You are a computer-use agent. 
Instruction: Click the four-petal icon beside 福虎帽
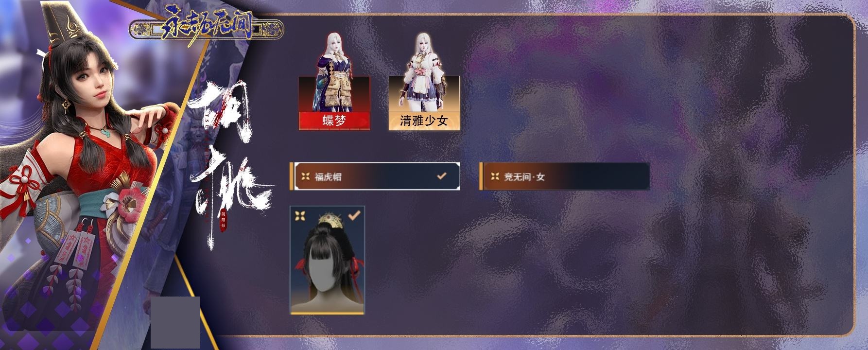point(305,176)
